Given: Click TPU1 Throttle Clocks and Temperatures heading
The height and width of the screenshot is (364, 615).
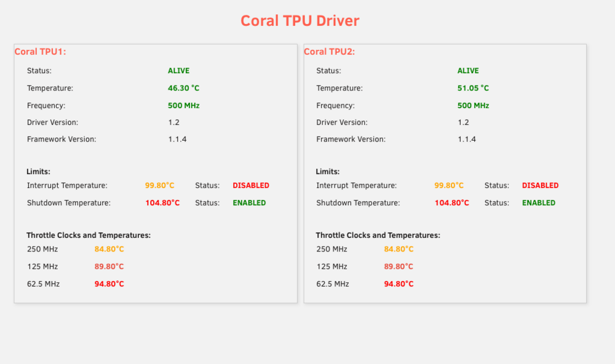Looking at the screenshot, I should coord(89,235).
